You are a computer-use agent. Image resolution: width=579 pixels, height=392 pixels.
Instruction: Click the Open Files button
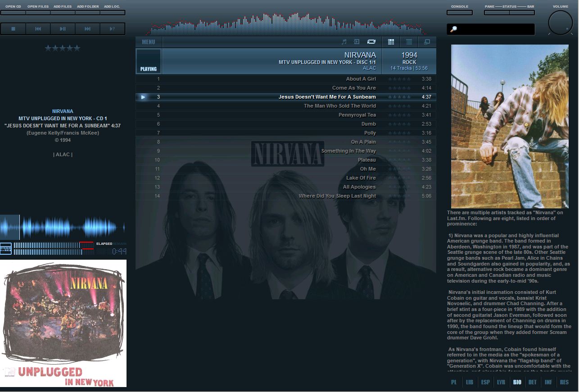38,13
